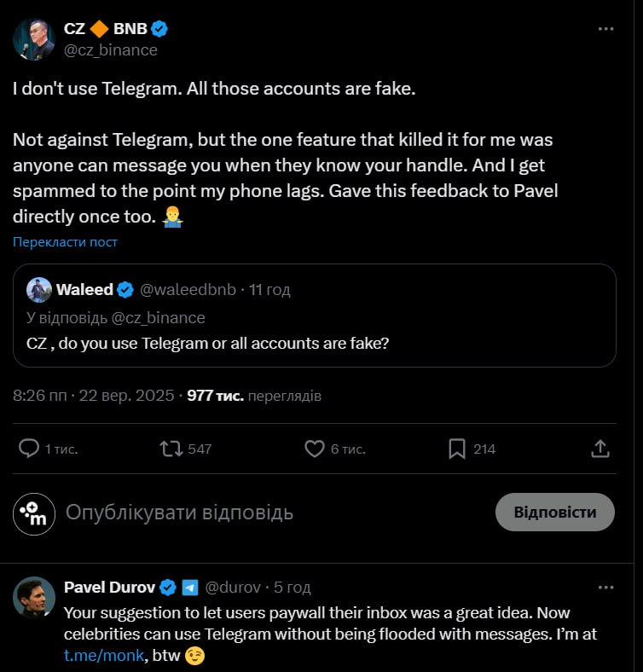Open more options on CZ's post
The image size is (643, 672).
pos(605,29)
